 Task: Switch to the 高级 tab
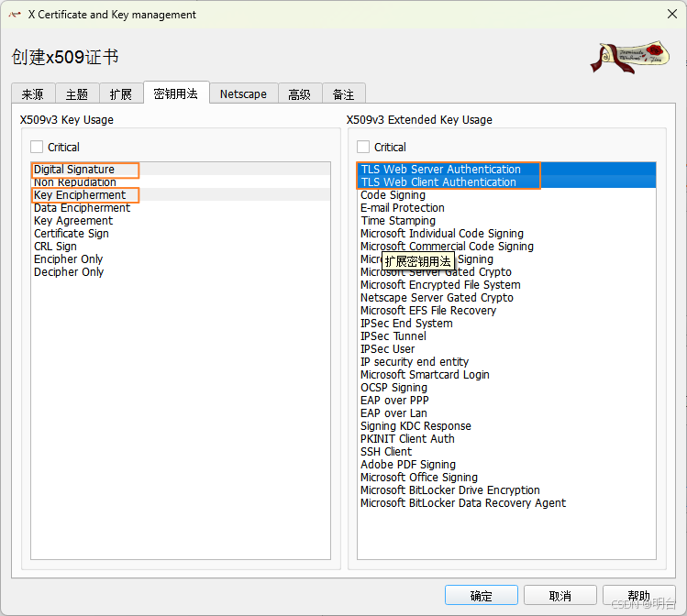click(x=300, y=93)
